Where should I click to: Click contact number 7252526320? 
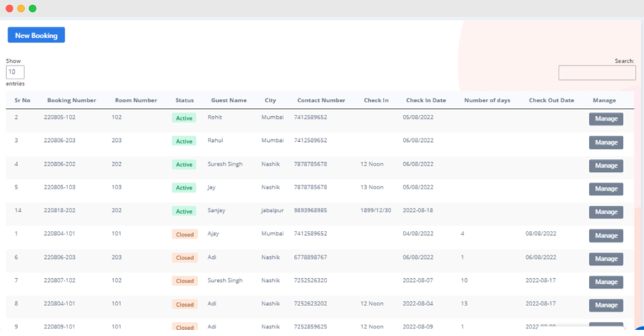tap(311, 280)
